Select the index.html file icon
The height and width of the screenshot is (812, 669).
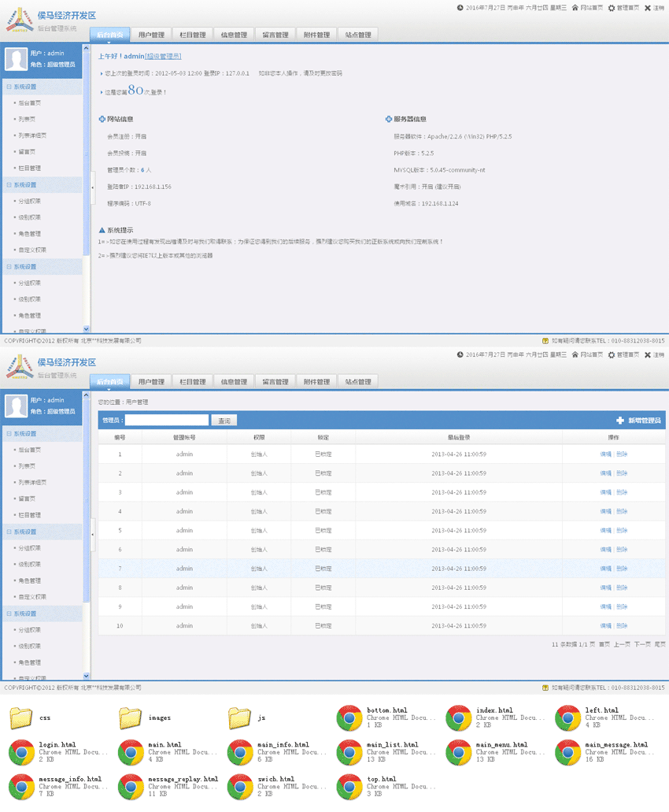coord(459,717)
